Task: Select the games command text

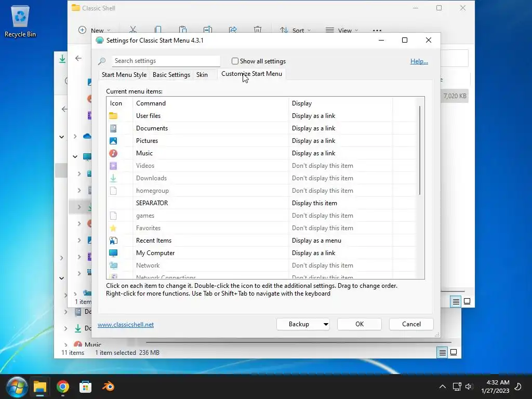Action: click(145, 216)
